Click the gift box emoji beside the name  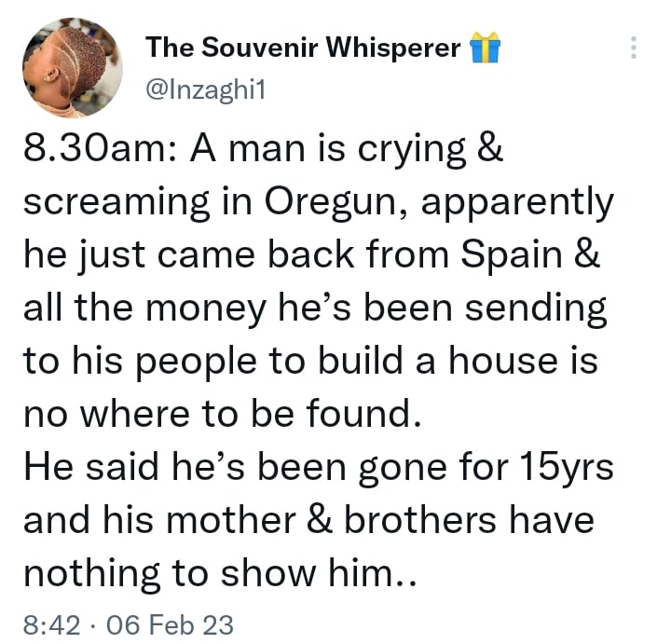(x=485, y=48)
